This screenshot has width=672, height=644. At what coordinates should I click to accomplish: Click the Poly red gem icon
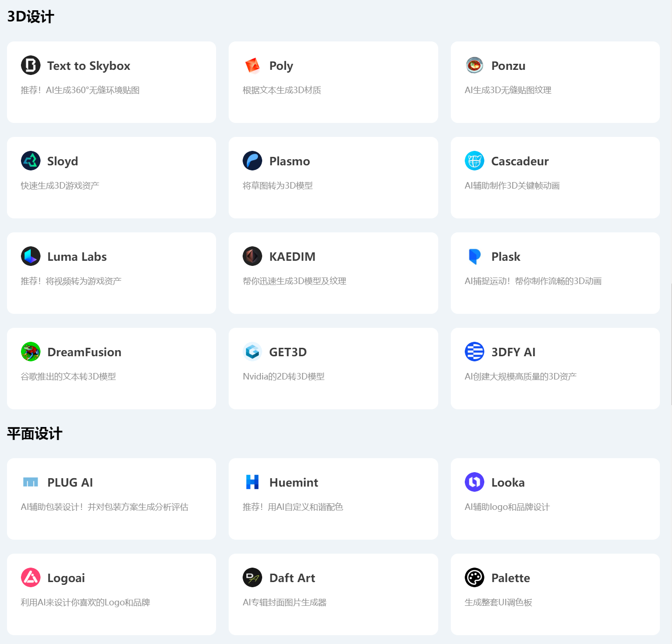252,65
